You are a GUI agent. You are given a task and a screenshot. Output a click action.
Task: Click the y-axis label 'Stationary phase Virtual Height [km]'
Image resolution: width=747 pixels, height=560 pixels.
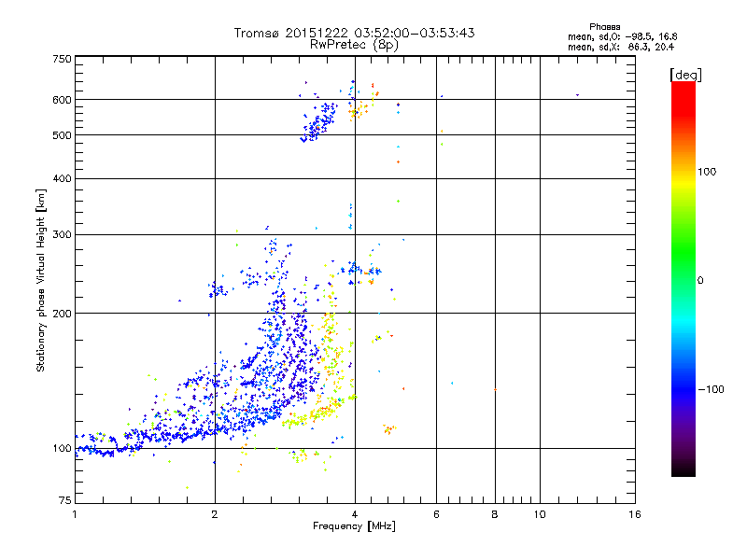click(41, 281)
